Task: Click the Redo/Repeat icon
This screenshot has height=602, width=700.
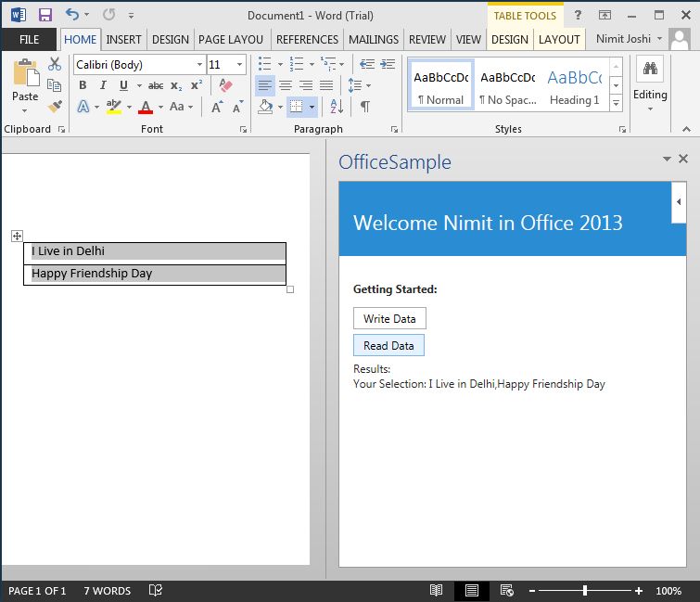Action: tap(108, 15)
